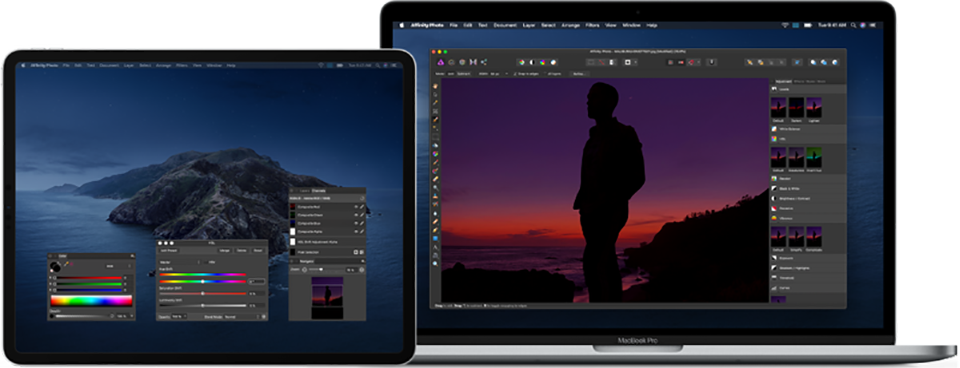Select the Move tool in the Tools panel
The height and width of the screenshot is (368, 960).
[435, 94]
